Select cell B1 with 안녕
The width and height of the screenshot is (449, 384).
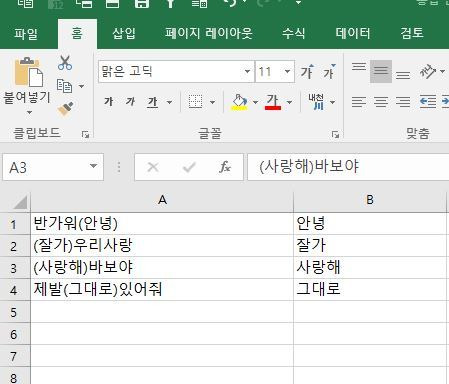tap(370, 224)
